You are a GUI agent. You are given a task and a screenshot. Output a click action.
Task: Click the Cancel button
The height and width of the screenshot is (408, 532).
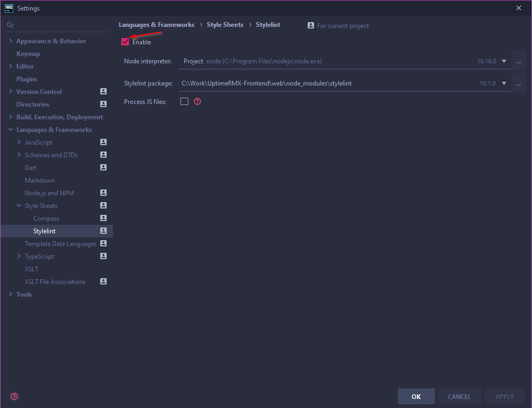pyautogui.click(x=459, y=396)
